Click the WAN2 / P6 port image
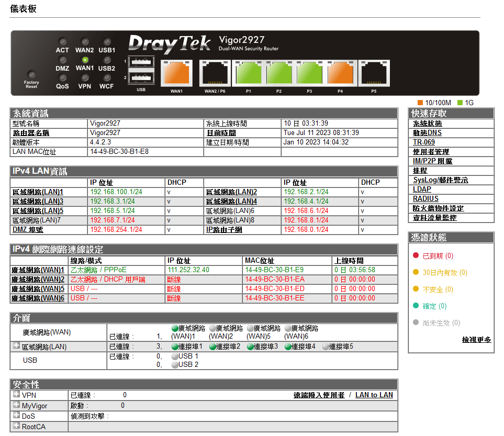 click(x=215, y=73)
